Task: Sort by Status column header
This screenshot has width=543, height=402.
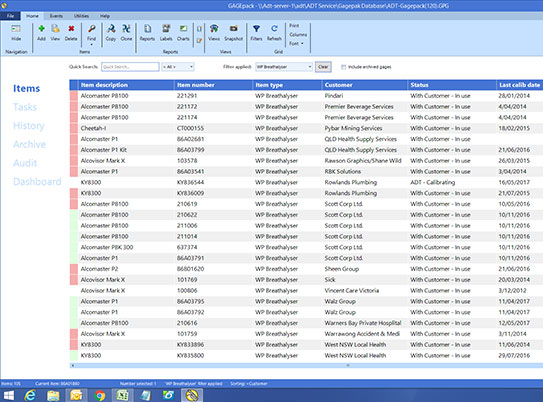Action: tap(452, 85)
